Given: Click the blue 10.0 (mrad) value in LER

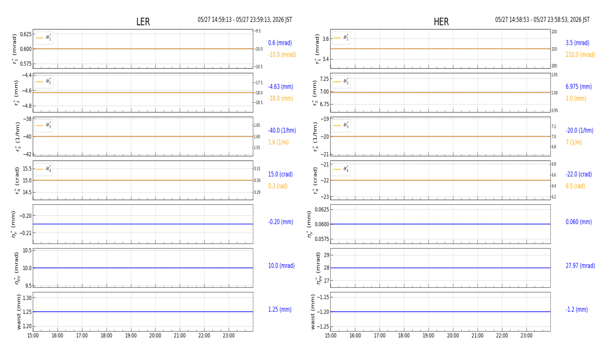Looking at the screenshot, I should pyautogui.click(x=281, y=266).
